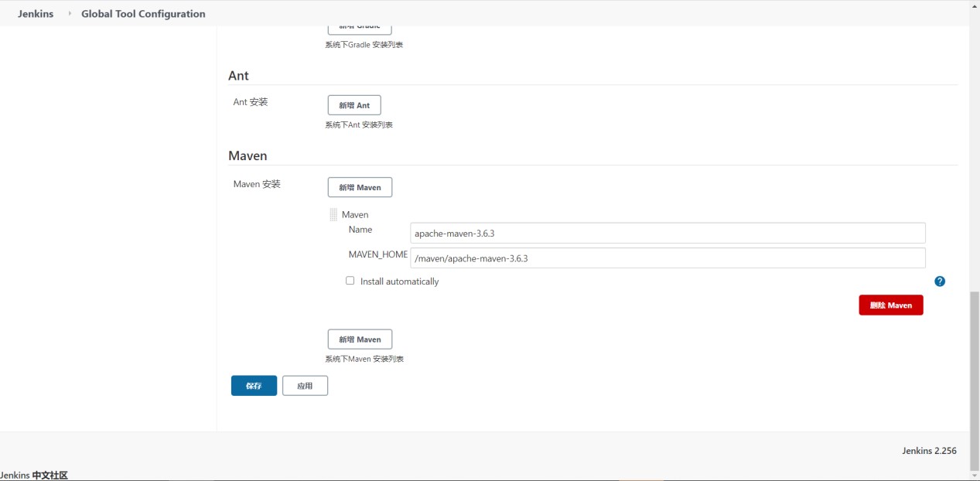Click the upper 新增 Maven button
Screen dimensions: 980x481
(x=360, y=187)
